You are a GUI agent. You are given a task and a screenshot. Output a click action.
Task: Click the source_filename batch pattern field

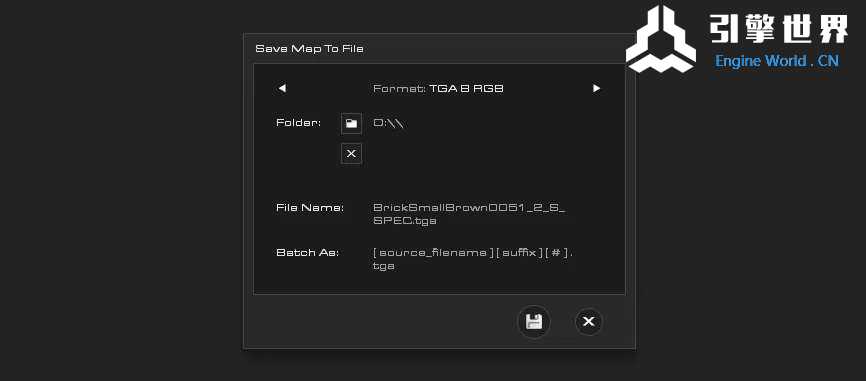click(473, 259)
